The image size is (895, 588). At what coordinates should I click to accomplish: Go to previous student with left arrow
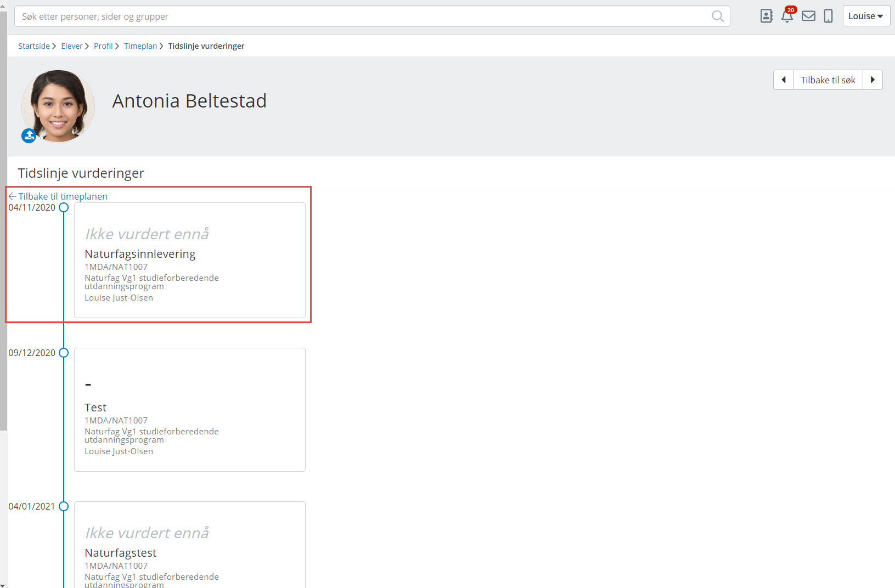click(783, 80)
